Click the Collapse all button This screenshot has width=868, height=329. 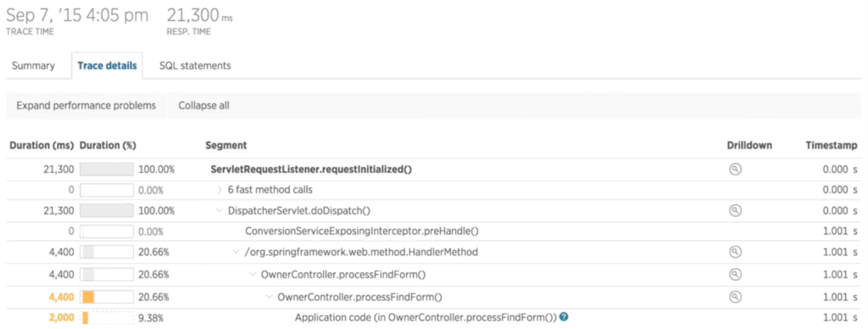click(203, 105)
